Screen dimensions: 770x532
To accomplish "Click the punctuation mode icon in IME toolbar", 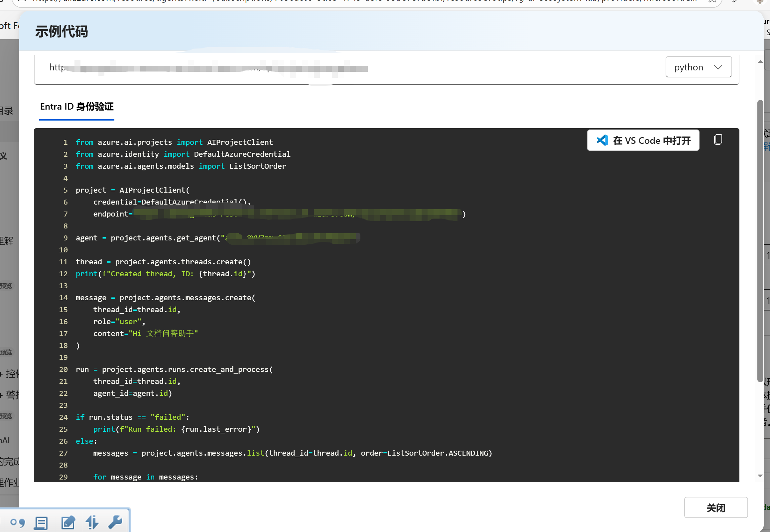I will pos(17,522).
